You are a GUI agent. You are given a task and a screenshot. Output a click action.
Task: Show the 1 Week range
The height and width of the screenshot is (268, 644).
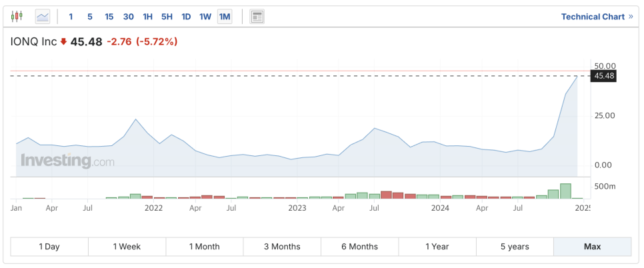[127, 247]
